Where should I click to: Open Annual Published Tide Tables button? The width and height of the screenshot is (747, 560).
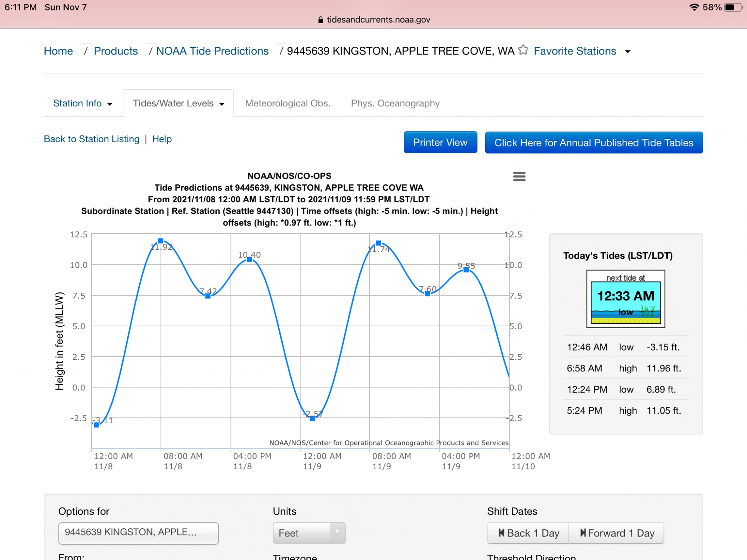pos(593,143)
